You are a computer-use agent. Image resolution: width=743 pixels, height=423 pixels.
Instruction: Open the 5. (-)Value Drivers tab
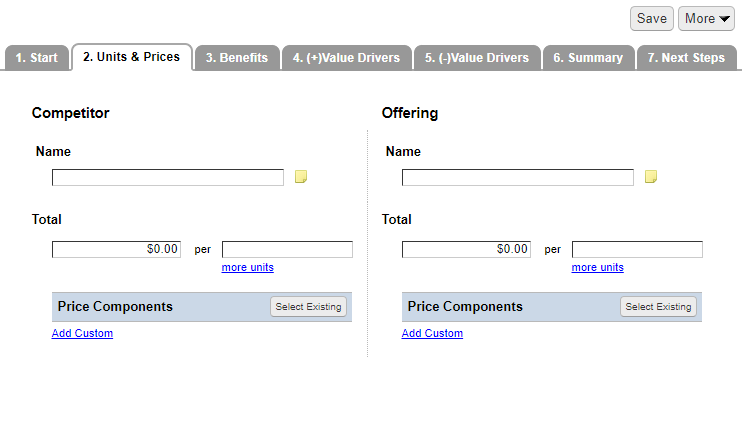(477, 58)
